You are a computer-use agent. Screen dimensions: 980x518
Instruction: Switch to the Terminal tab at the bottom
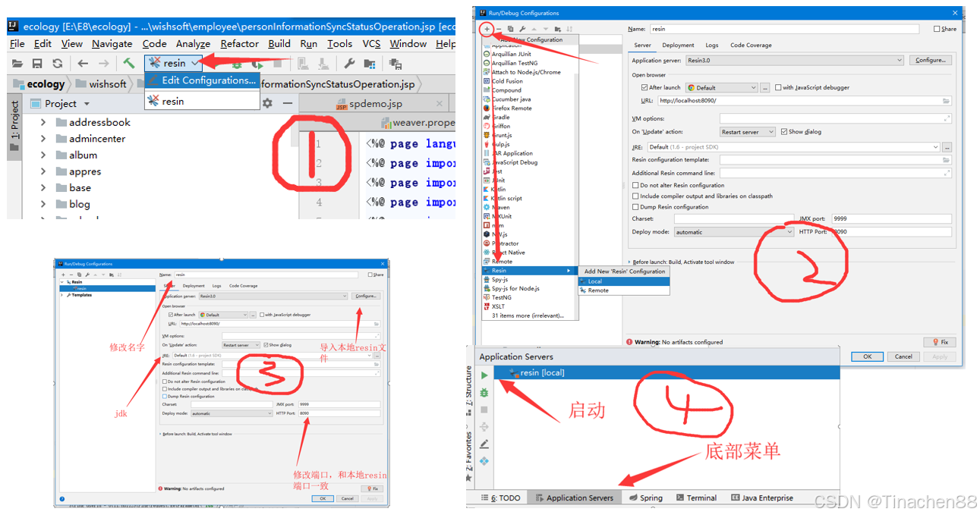tap(695, 498)
